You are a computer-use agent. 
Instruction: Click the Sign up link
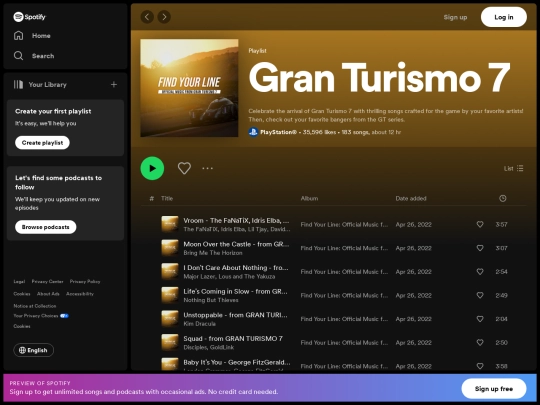(455, 17)
